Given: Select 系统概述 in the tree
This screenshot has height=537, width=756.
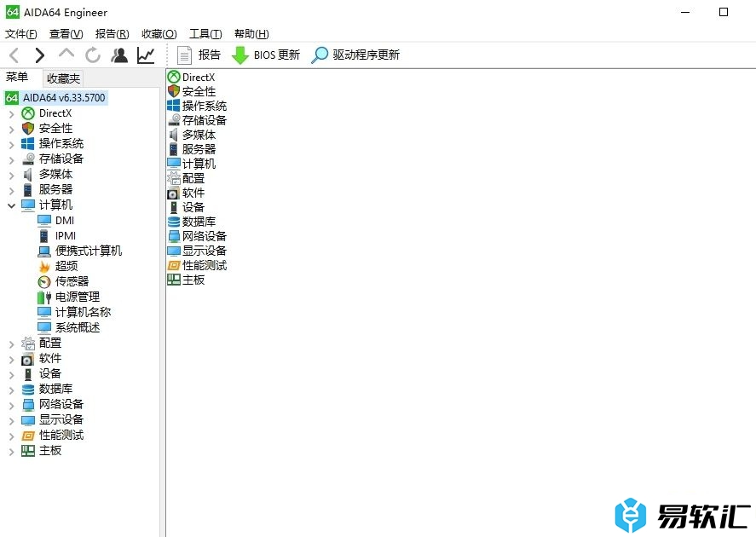Looking at the screenshot, I should pyautogui.click(x=78, y=327).
